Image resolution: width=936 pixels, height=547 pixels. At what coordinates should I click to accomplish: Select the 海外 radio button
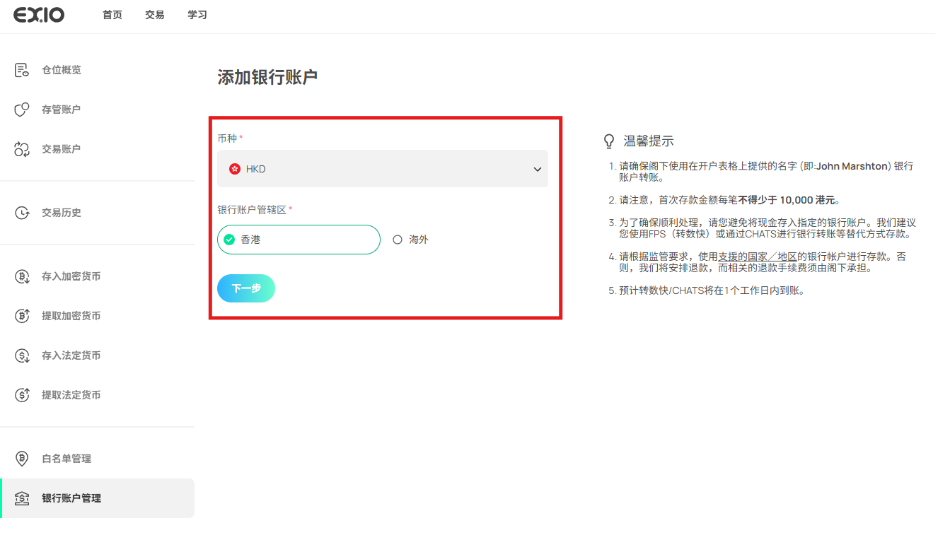click(x=398, y=240)
